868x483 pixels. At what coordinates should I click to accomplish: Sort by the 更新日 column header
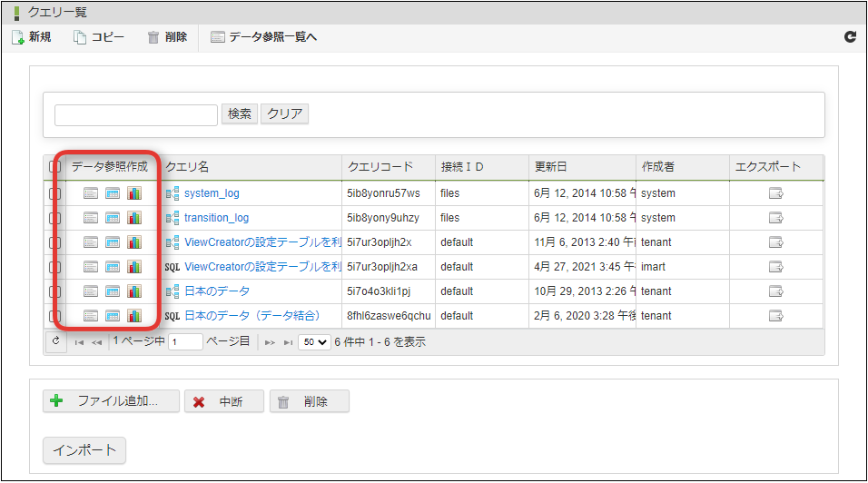551,167
